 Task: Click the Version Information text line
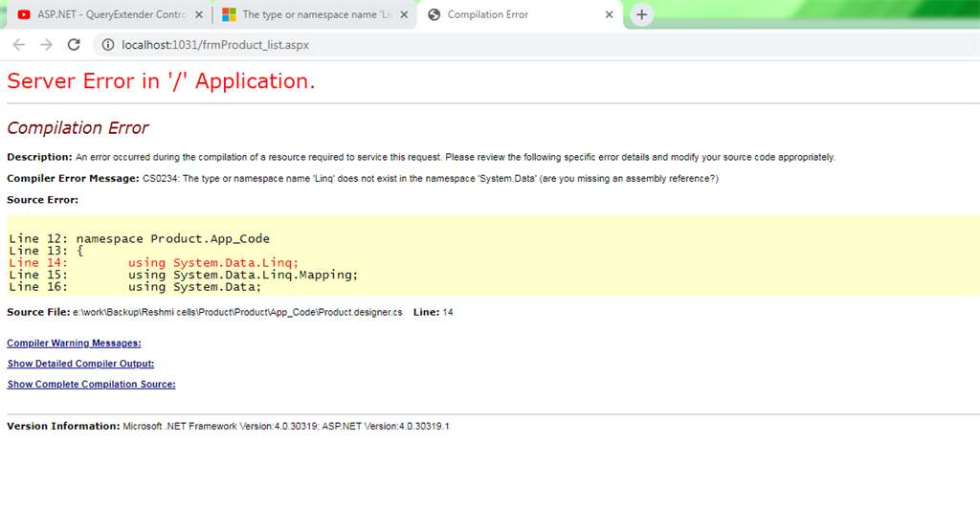pyautogui.click(x=228, y=426)
